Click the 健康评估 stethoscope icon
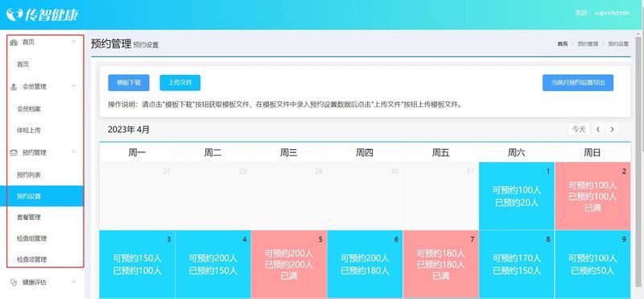Viewport: 644px width, 299px height. click(14, 282)
